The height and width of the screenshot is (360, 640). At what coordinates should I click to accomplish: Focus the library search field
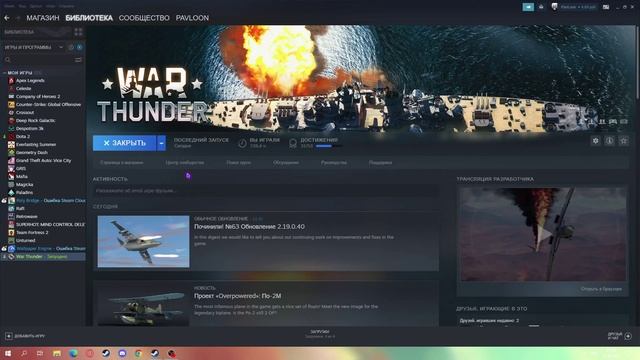38,60
